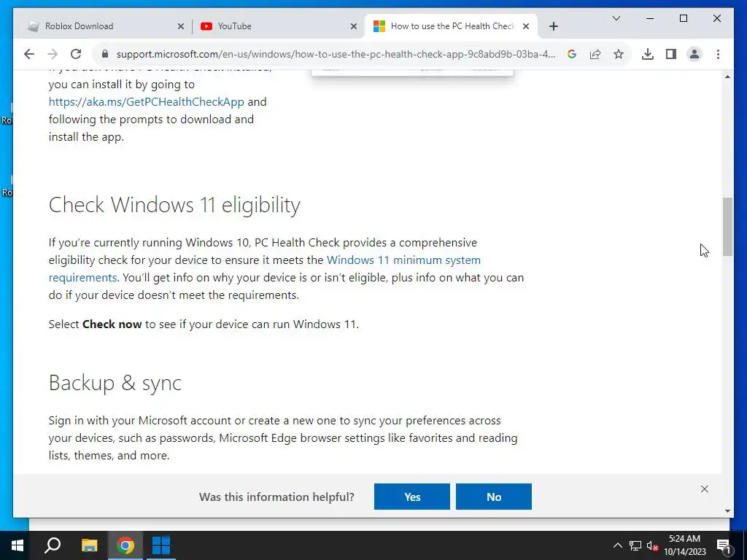
Task: Open the Chrome profile avatar
Action: coord(694,54)
